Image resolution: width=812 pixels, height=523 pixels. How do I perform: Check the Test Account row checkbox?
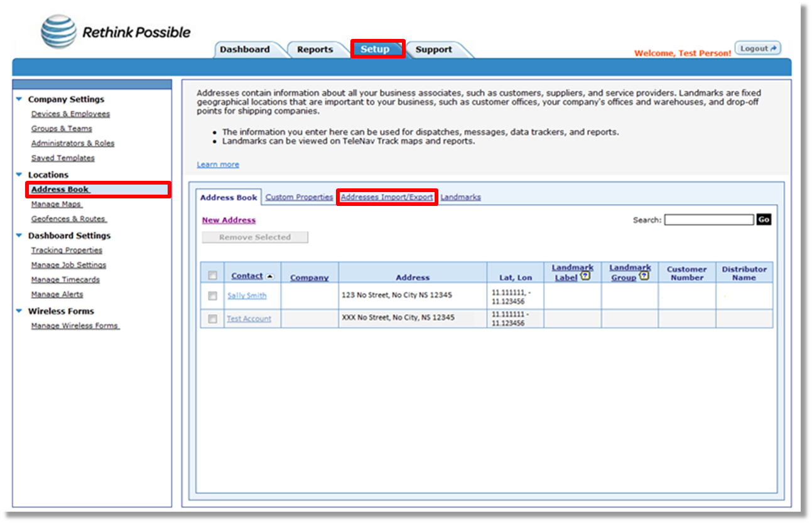tap(213, 319)
